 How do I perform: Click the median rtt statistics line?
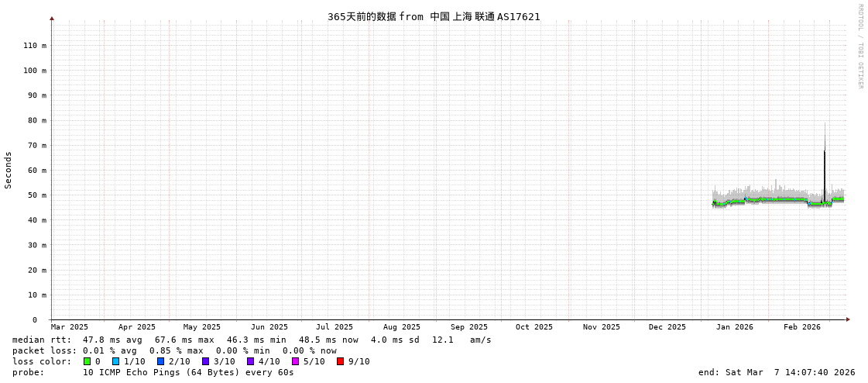pyautogui.click(x=252, y=340)
